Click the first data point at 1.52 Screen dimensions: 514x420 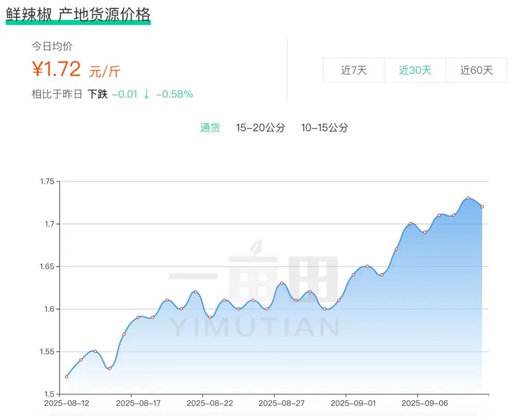click(66, 377)
